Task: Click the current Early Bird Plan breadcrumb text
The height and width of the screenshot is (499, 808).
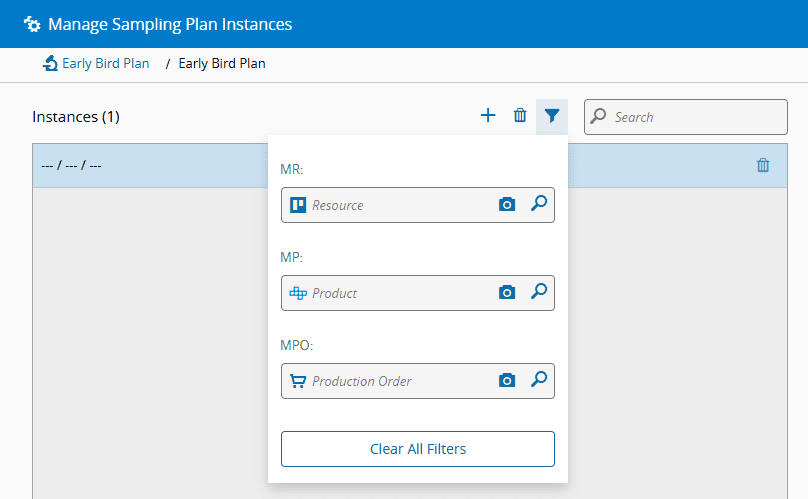Action: click(x=222, y=64)
